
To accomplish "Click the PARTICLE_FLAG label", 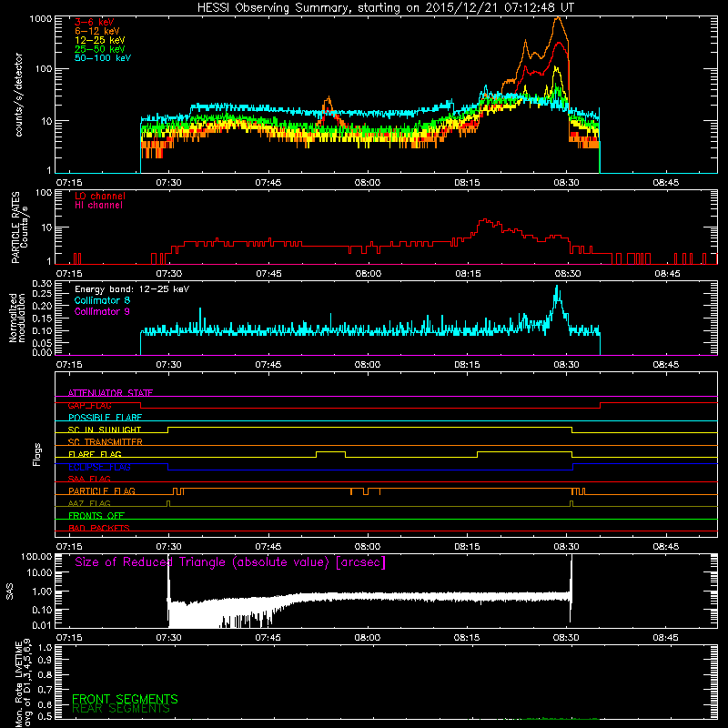I will [x=102, y=490].
